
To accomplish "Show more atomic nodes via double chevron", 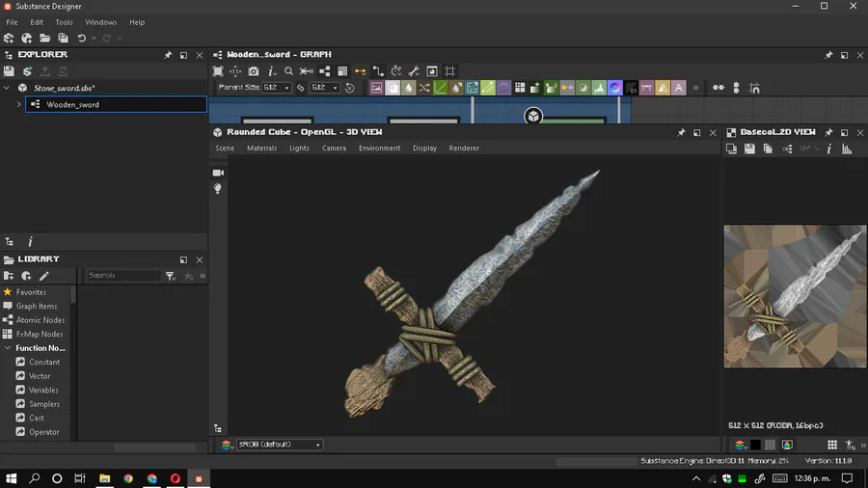I will pos(695,88).
